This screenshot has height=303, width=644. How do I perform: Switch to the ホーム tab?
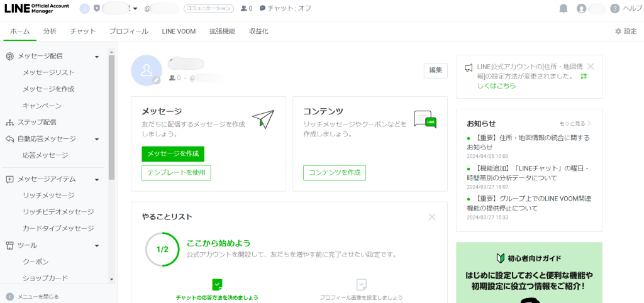(x=19, y=31)
